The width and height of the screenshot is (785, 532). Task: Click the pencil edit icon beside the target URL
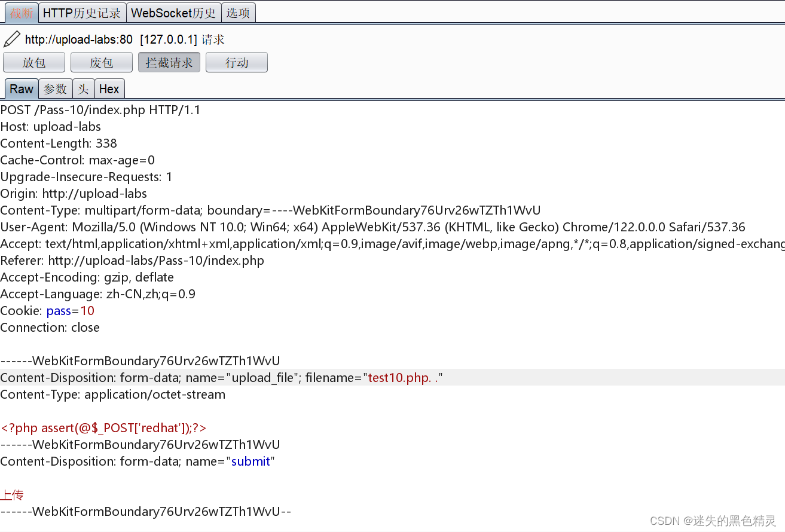[x=11, y=39]
